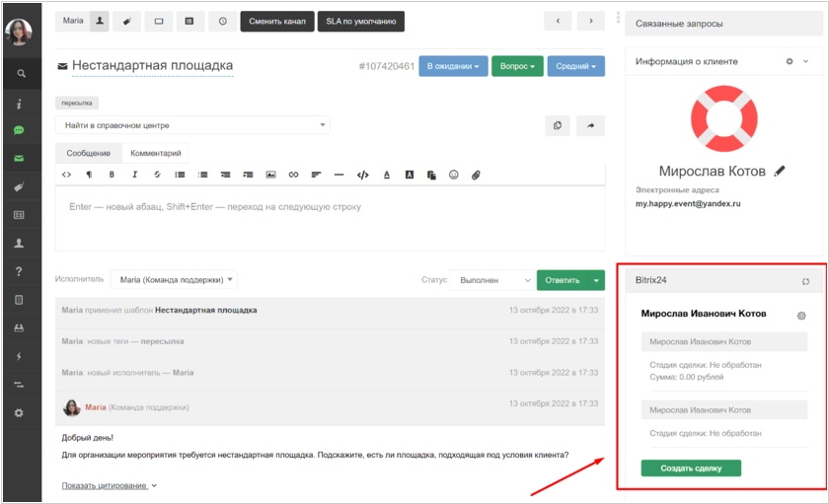
Task: Click into the message text area
Action: click(330, 218)
